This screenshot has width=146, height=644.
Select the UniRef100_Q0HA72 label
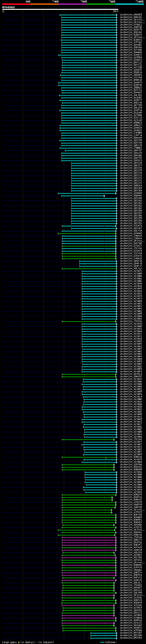click(131, 55)
